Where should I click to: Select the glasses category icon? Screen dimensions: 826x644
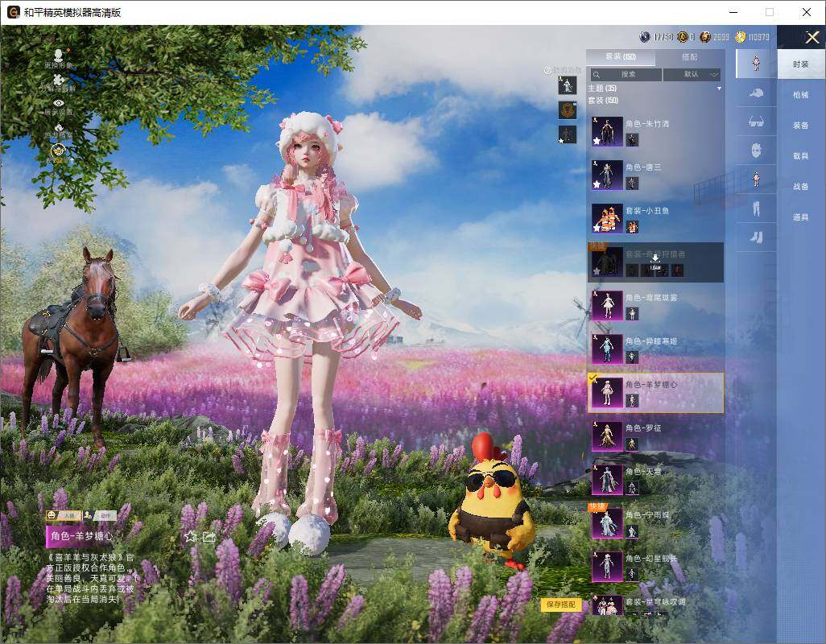pyautogui.click(x=756, y=122)
